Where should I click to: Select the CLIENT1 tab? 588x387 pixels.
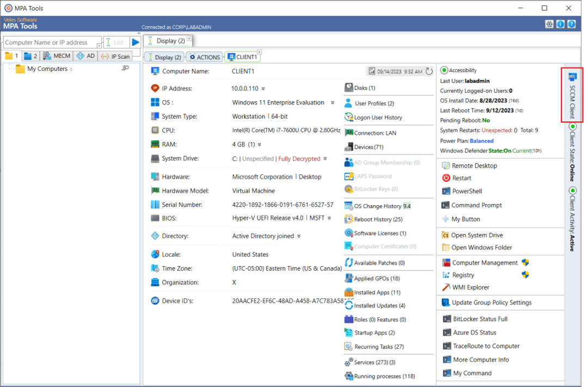pyautogui.click(x=243, y=57)
